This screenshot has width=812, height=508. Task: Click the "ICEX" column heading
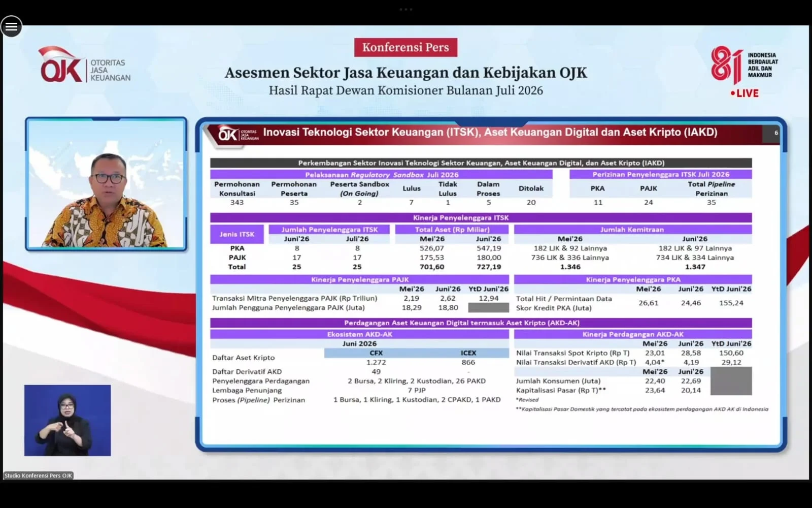(468, 353)
